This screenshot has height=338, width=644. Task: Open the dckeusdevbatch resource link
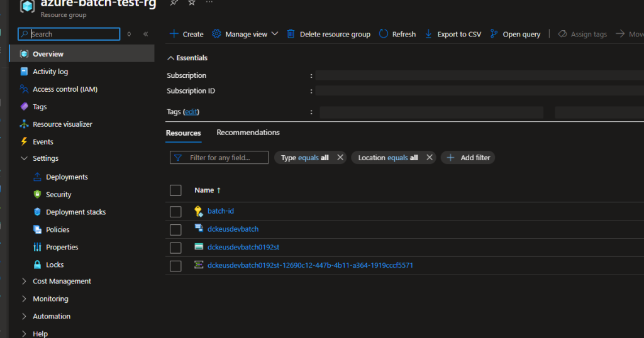(233, 229)
